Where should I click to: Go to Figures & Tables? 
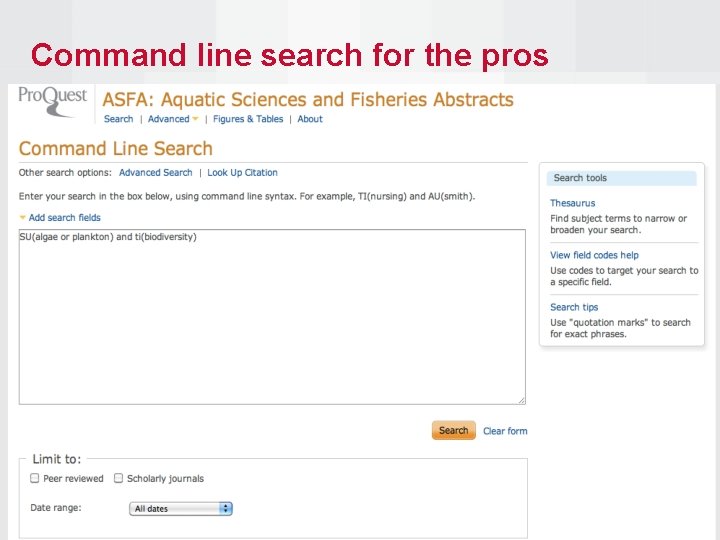248,119
